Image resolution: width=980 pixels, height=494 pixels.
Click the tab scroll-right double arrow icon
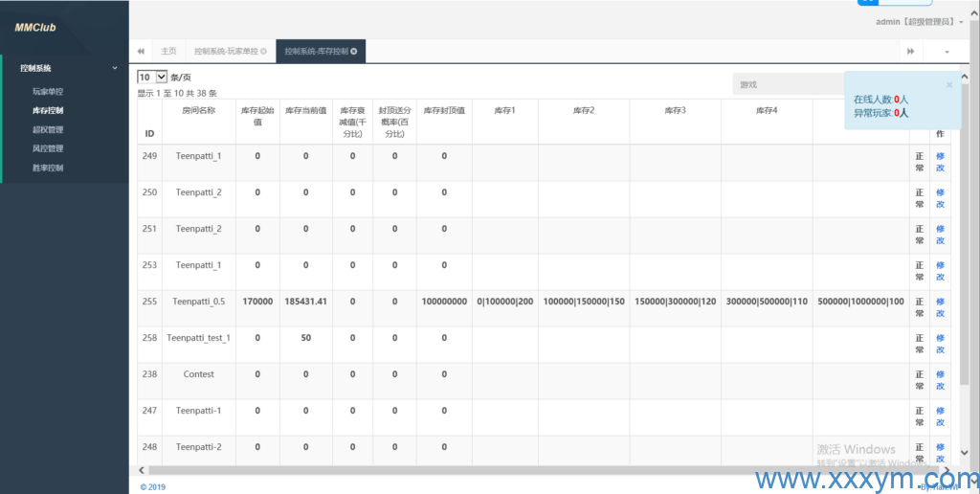pos(910,51)
